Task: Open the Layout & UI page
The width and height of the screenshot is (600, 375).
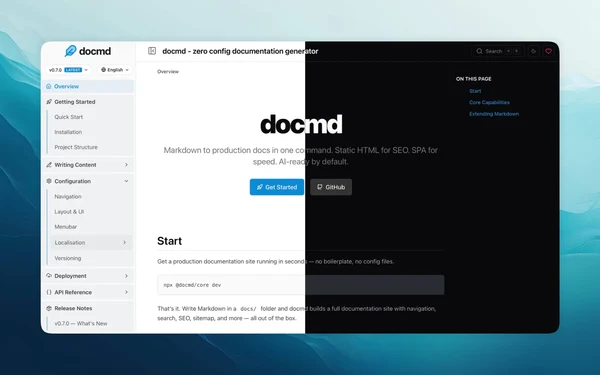Action: [69, 212]
